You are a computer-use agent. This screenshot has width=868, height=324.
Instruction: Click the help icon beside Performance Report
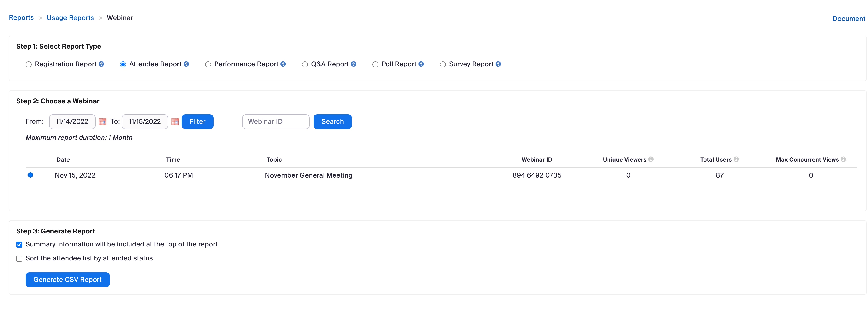tap(283, 64)
